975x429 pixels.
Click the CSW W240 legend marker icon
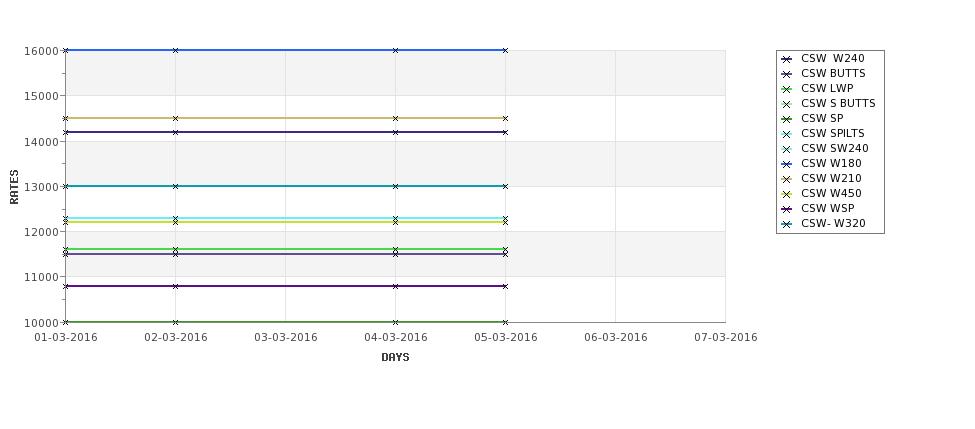787,59
